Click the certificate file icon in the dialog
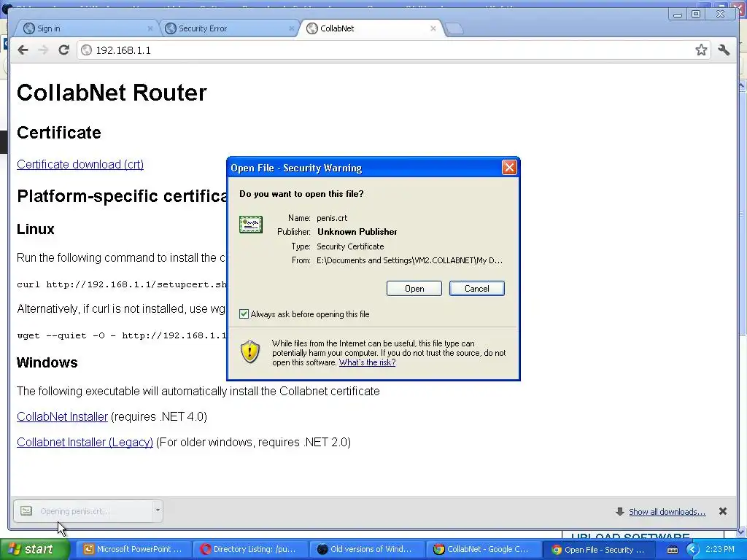 (251, 225)
